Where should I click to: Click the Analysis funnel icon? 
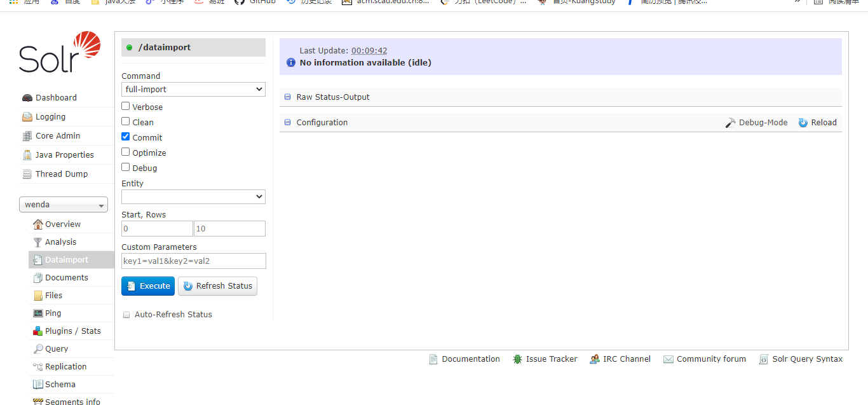pos(38,242)
